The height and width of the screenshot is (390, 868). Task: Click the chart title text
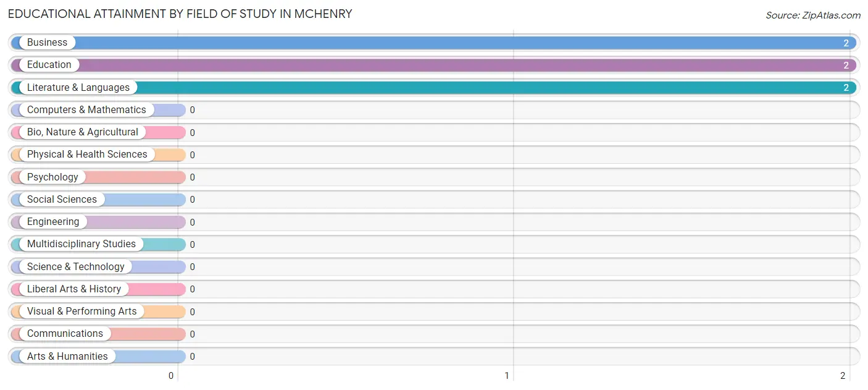click(180, 14)
